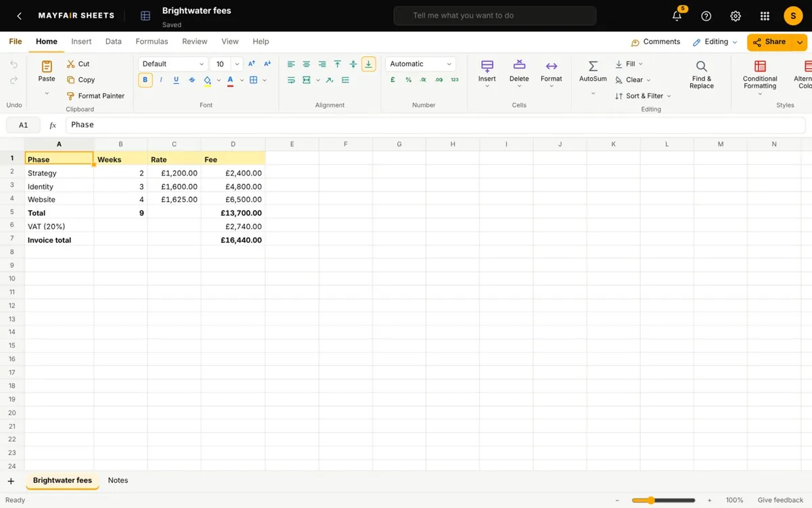Open the Formulas ribbon tab
Viewport: 812px width, 508px height.
point(152,41)
